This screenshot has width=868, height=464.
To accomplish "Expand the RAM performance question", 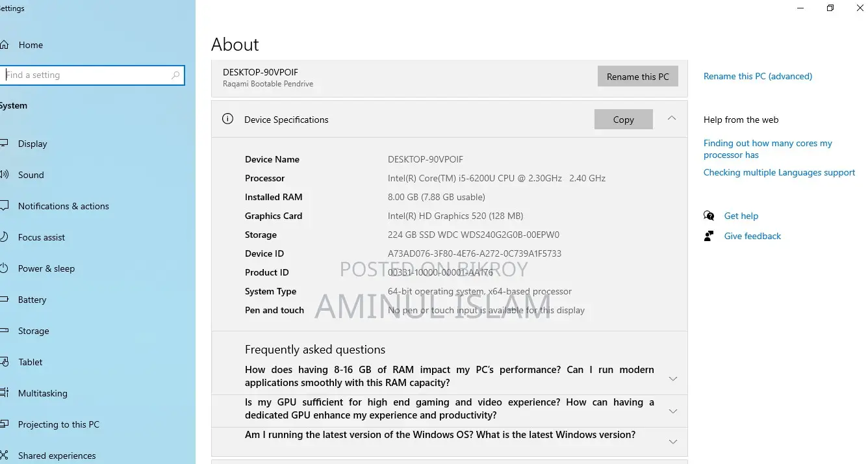I will (x=673, y=378).
